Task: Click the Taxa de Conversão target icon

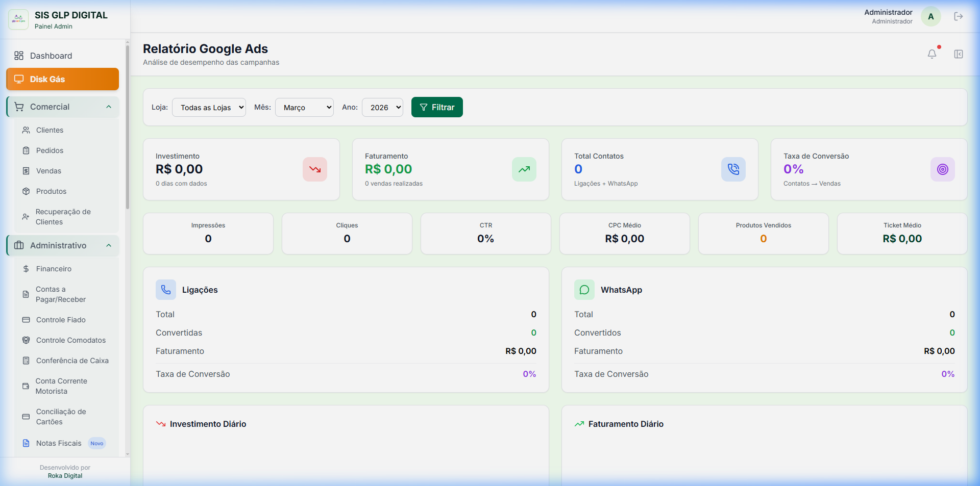Action: point(942,169)
